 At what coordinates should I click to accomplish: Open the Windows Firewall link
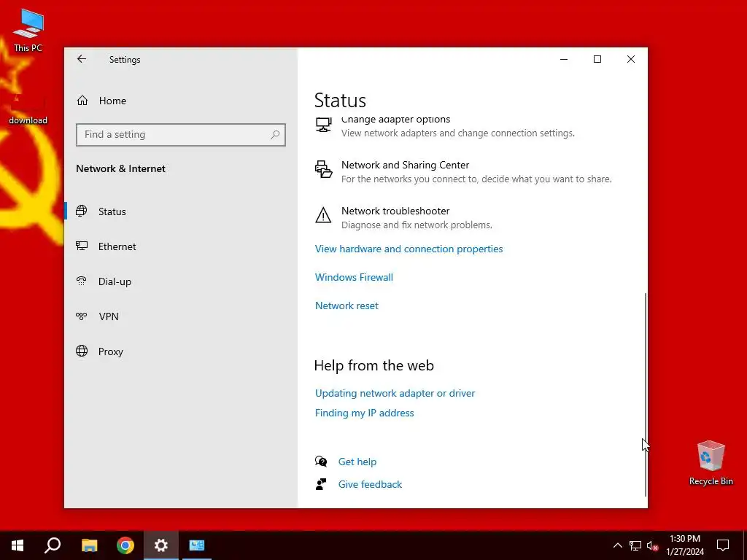[354, 277]
